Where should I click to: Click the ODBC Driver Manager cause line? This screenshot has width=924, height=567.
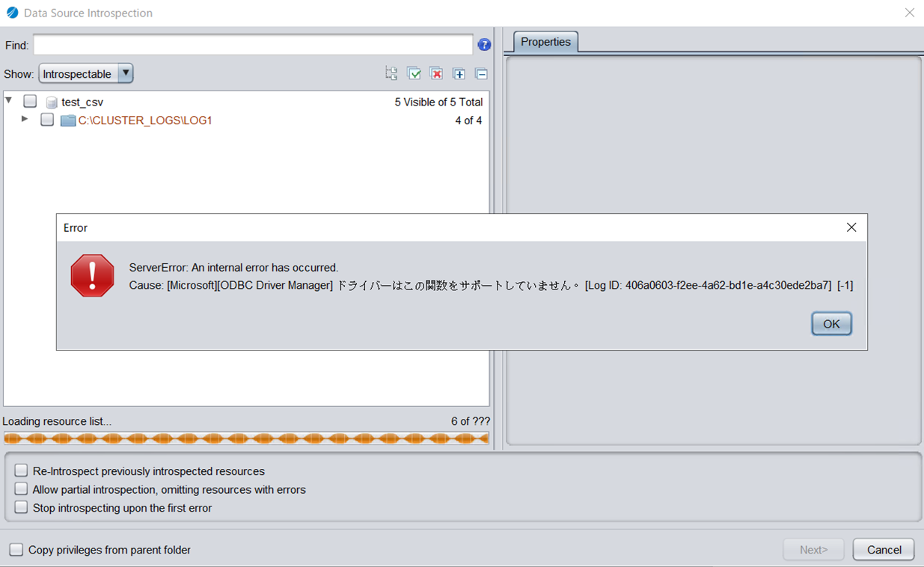[491, 285]
